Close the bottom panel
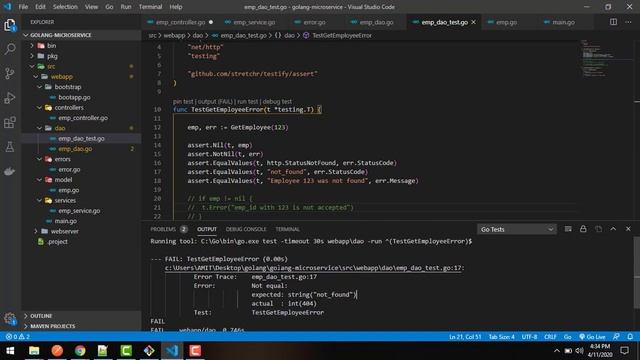This screenshot has width=640, height=360. click(x=628, y=229)
